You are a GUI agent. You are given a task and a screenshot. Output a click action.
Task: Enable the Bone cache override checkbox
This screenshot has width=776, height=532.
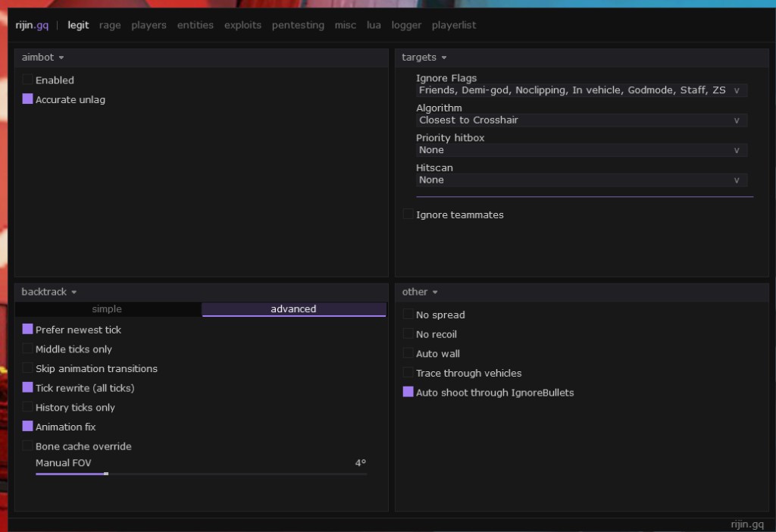pos(28,446)
